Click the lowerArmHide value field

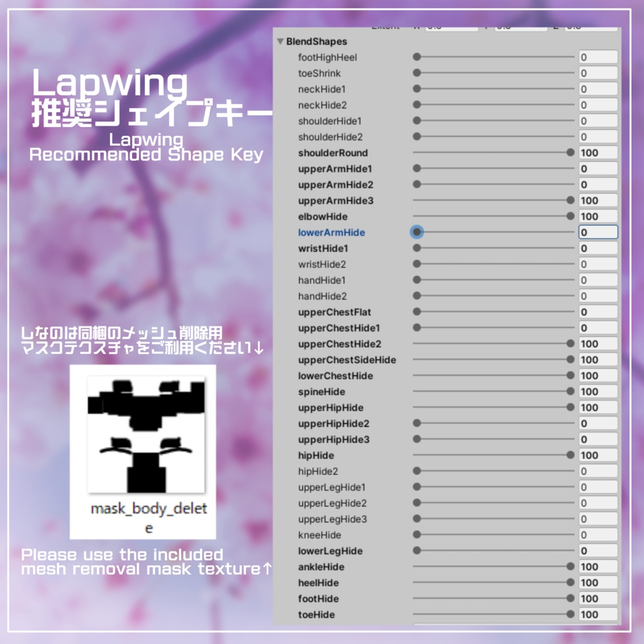tap(597, 232)
